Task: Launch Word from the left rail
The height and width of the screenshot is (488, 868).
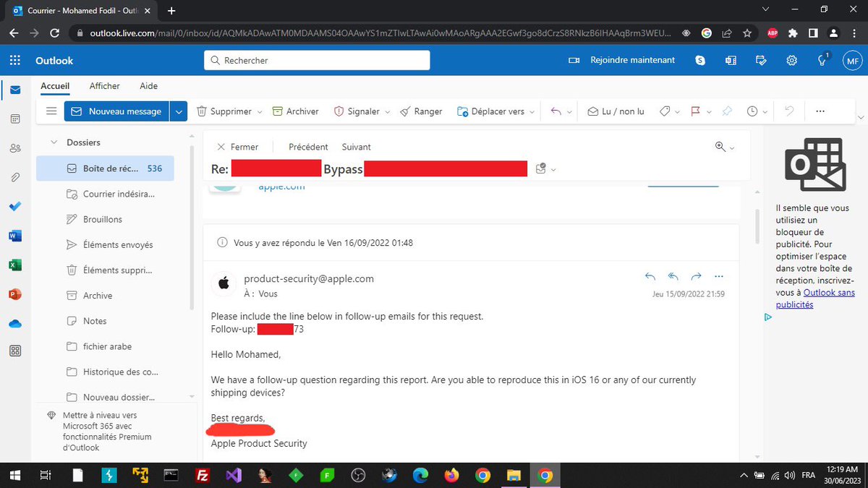Action: tap(14, 236)
